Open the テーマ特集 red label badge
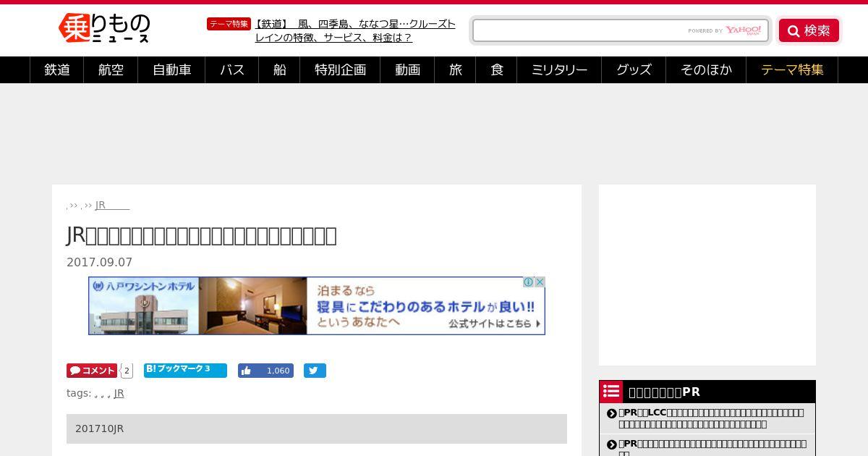The width and height of the screenshot is (868, 456). (x=229, y=24)
